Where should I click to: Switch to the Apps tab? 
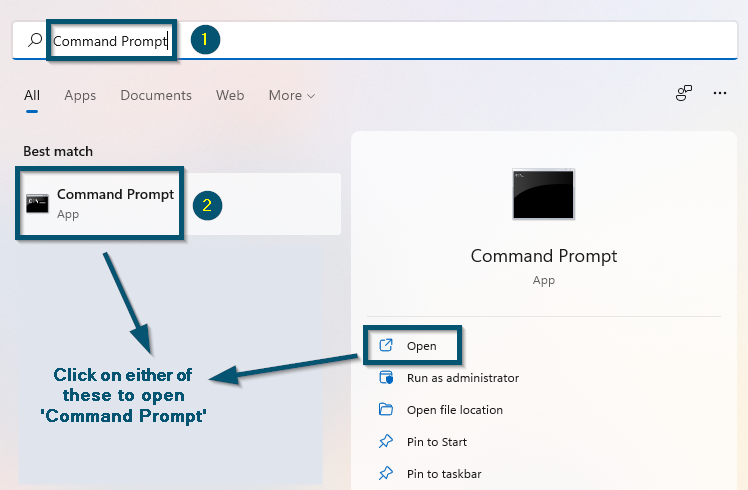80,95
